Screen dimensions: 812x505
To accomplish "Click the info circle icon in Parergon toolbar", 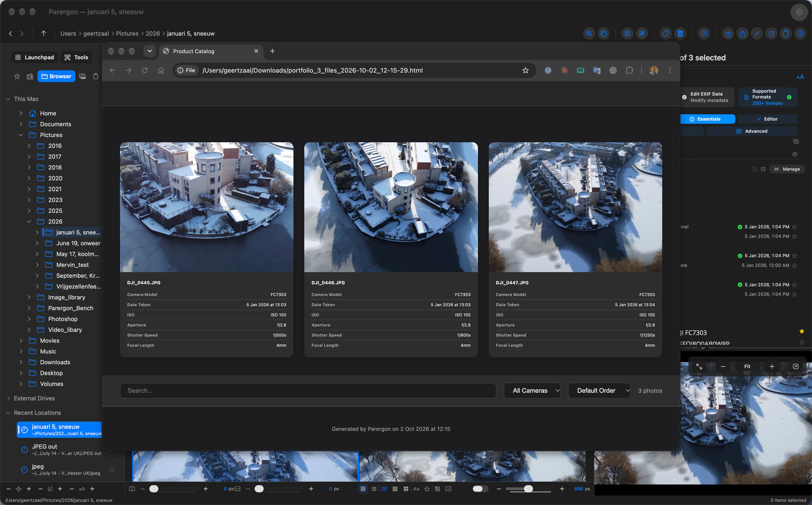I will 800,33.
